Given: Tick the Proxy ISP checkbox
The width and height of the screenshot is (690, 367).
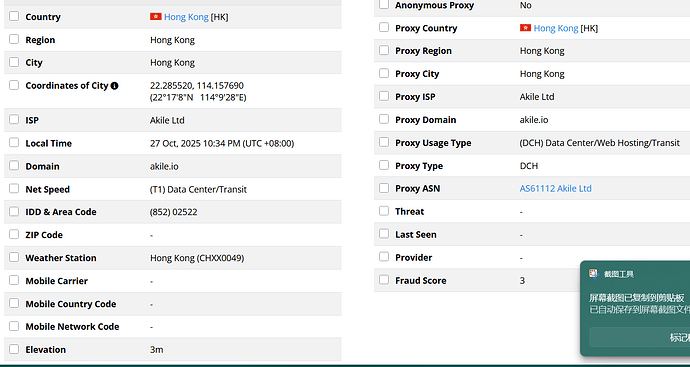Looking at the screenshot, I should pos(384,96).
